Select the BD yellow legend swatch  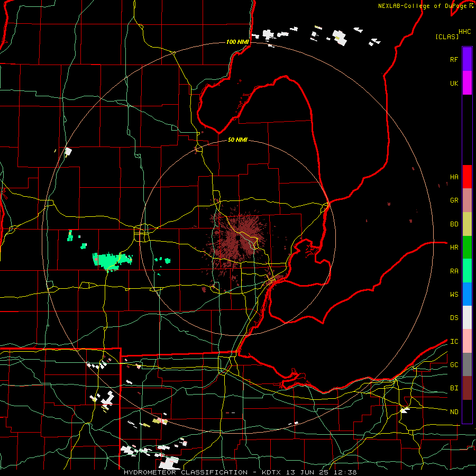(467, 224)
